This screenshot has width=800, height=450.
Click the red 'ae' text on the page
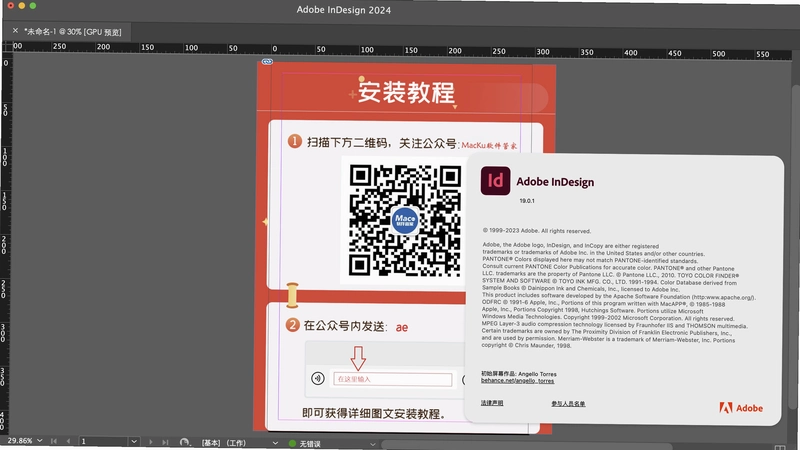pyautogui.click(x=402, y=328)
